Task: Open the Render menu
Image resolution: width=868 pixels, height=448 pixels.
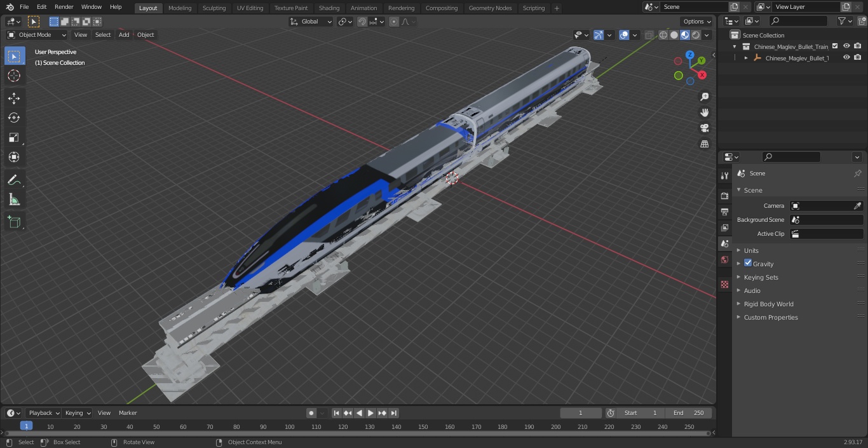Action: [x=64, y=7]
